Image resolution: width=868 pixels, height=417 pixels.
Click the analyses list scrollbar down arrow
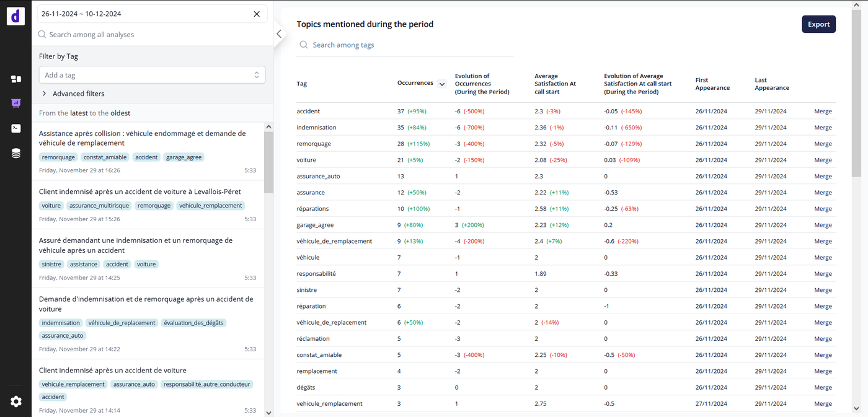click(x=268, y=412)
